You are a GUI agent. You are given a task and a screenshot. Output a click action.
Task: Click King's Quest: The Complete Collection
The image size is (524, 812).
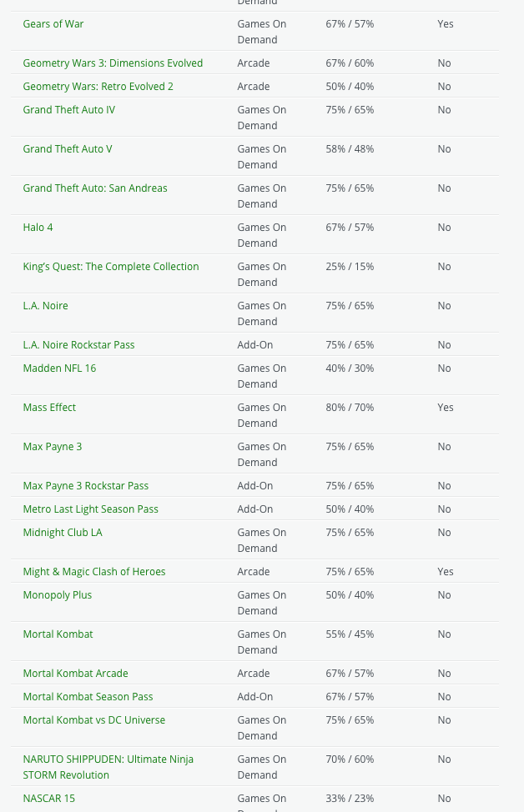[111, 267]
